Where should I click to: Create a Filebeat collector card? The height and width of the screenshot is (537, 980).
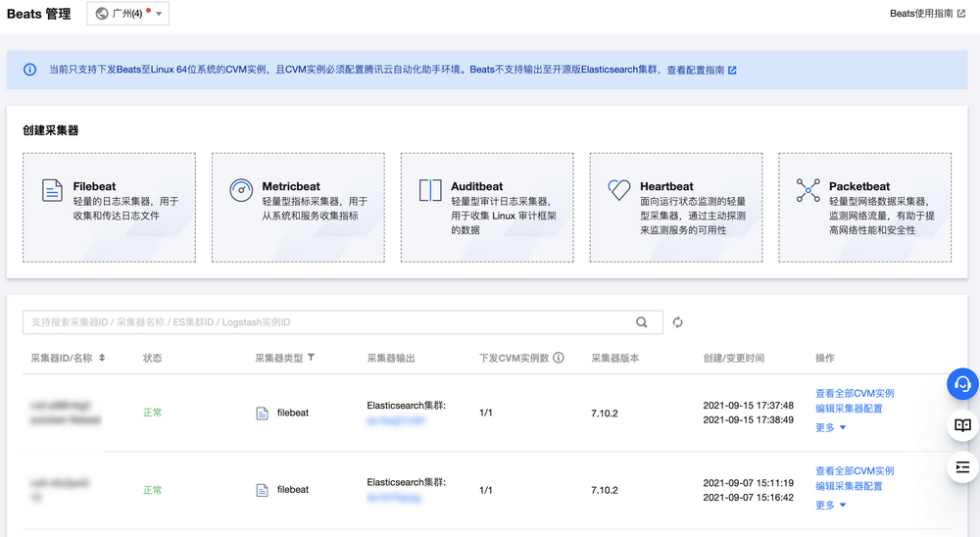(110, 208)
